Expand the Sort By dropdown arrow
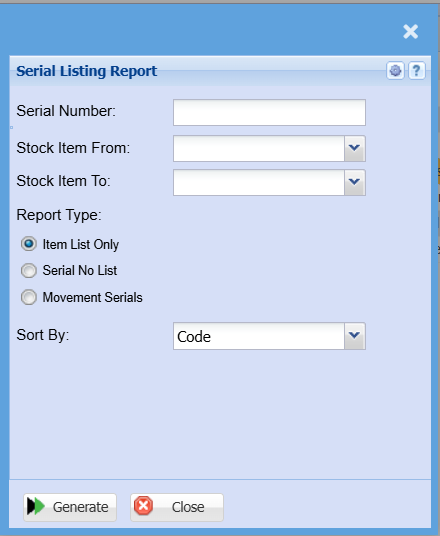440x536 pixels. tap(355, 336)
